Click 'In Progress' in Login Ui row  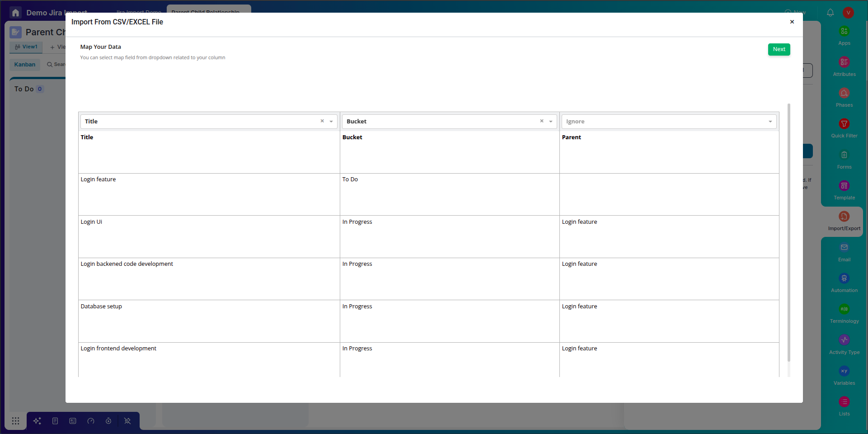point(450,237)
